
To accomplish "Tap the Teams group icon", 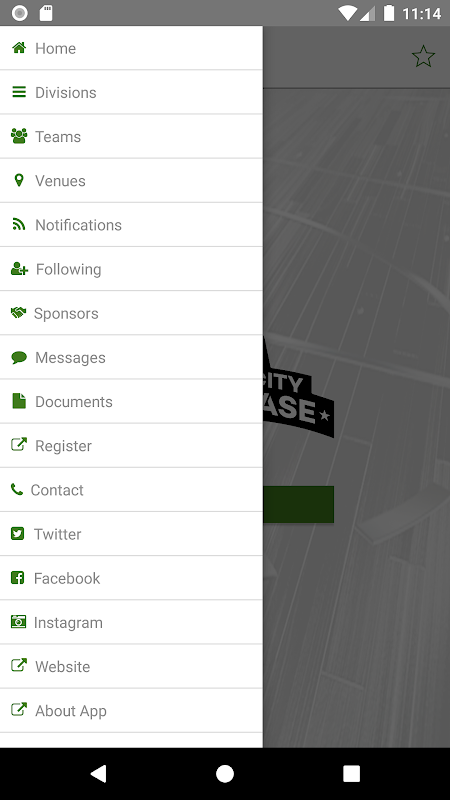I will (19, 136).
